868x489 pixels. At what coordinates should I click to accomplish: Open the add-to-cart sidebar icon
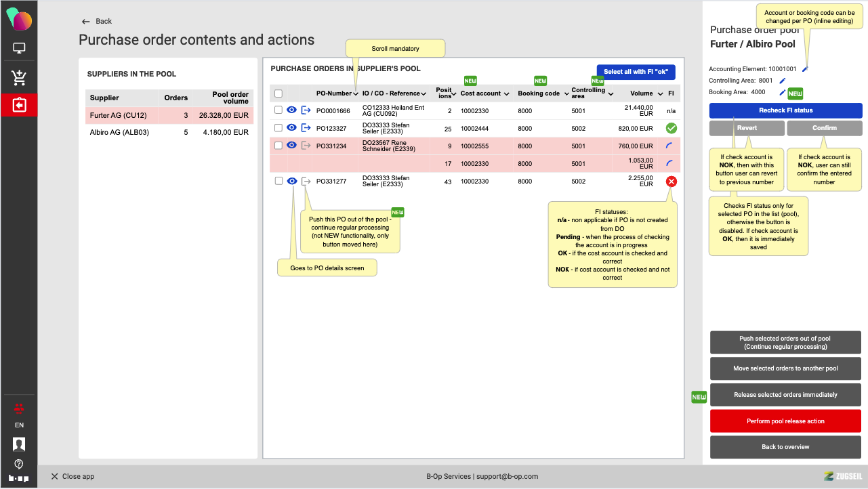tap(19, 78)
